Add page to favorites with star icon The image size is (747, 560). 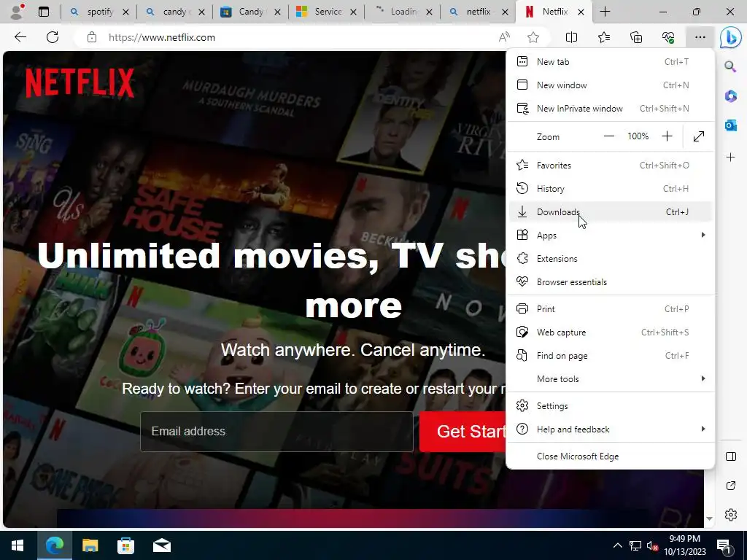coord(533,37)
